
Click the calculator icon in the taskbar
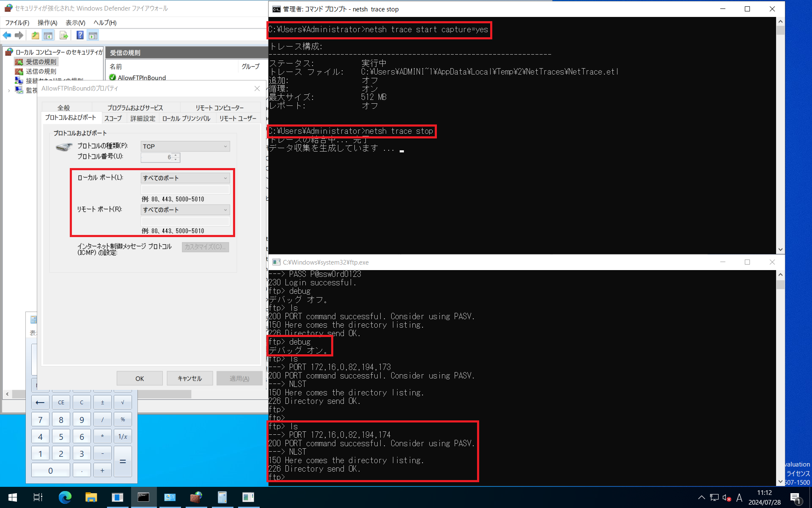(x=222, y=497)
